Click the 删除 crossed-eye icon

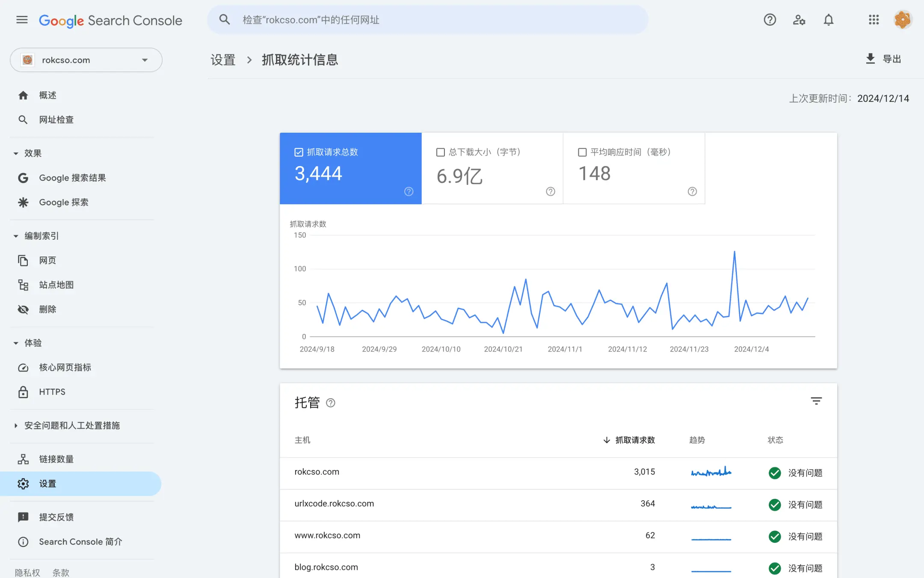(23, 309)
